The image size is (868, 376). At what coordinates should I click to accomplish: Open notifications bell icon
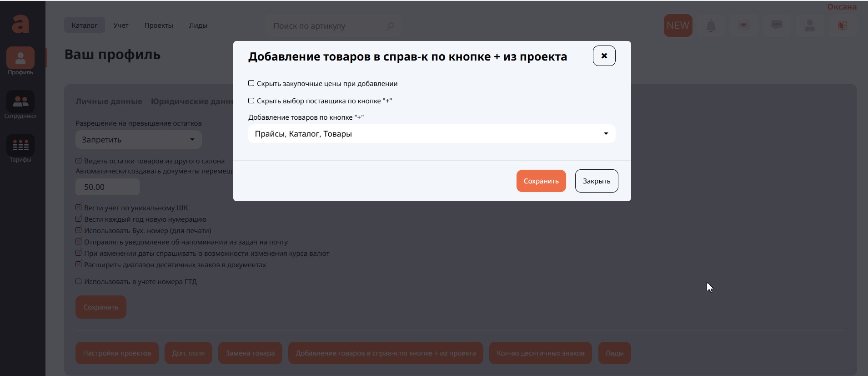(x=711, y=26)
